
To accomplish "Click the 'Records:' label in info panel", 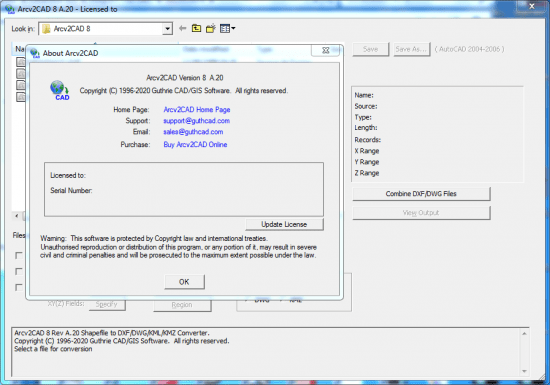I will (x=368, y=140).
